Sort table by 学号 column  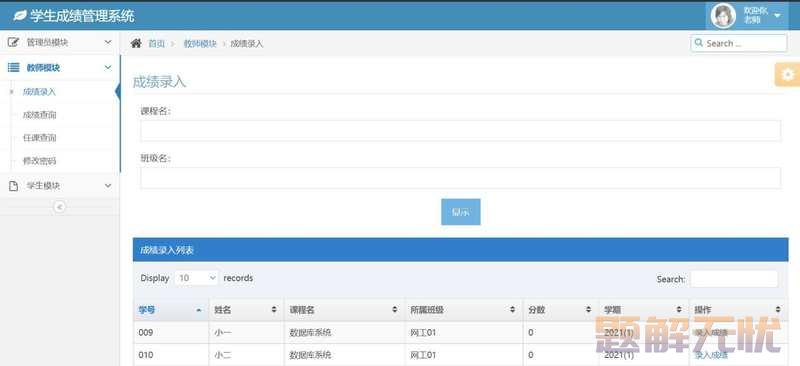point(170,310)
